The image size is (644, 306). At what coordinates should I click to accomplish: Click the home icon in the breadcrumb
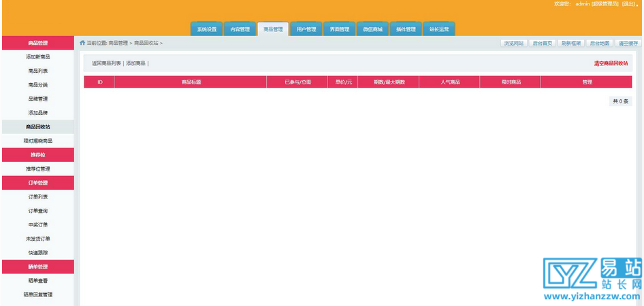tap(82, 43)
